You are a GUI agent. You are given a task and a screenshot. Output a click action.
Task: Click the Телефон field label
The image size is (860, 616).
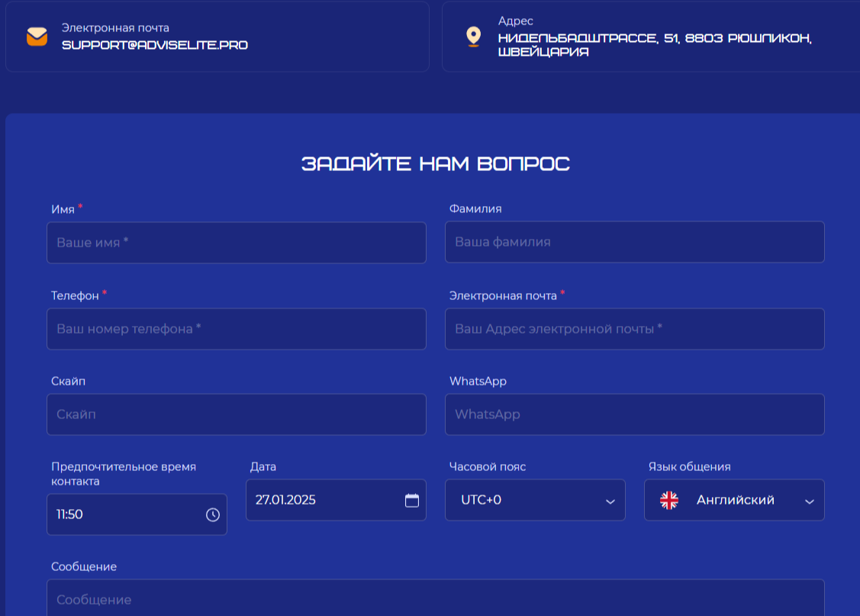pyautogui.click(x=75, y=295)
